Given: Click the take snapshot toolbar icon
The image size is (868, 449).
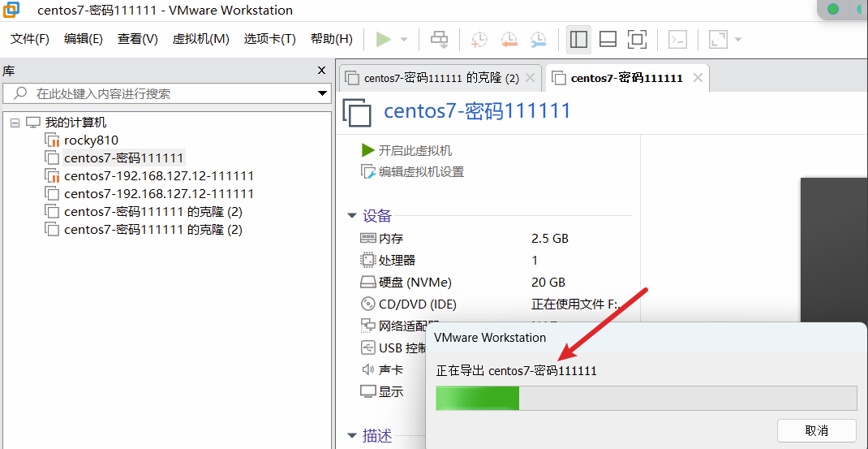Looking at the screenshot, I should click(x=479, y=39).
